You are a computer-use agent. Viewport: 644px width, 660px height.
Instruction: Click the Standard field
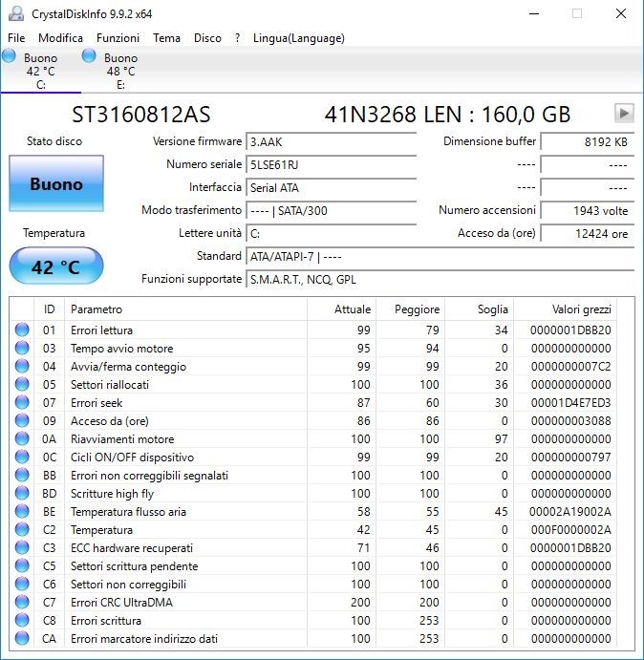tap(440, 256)
